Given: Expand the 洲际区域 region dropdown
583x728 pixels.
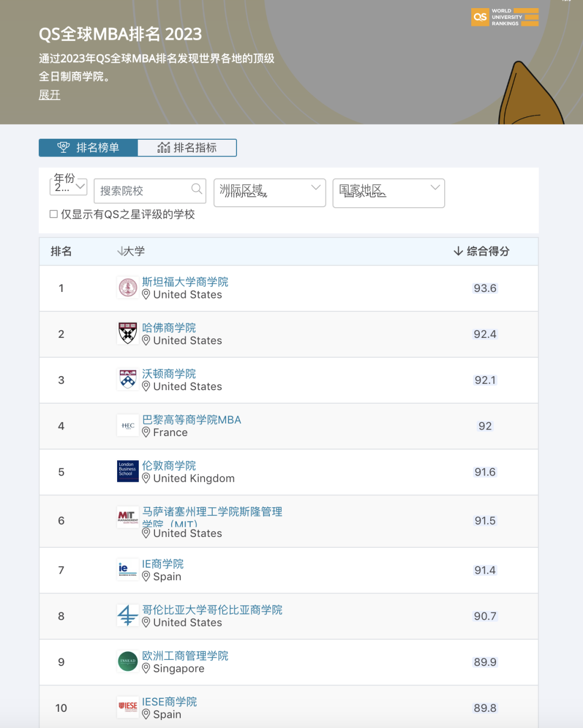Looking at the screenshot, I should pos(269,192).
